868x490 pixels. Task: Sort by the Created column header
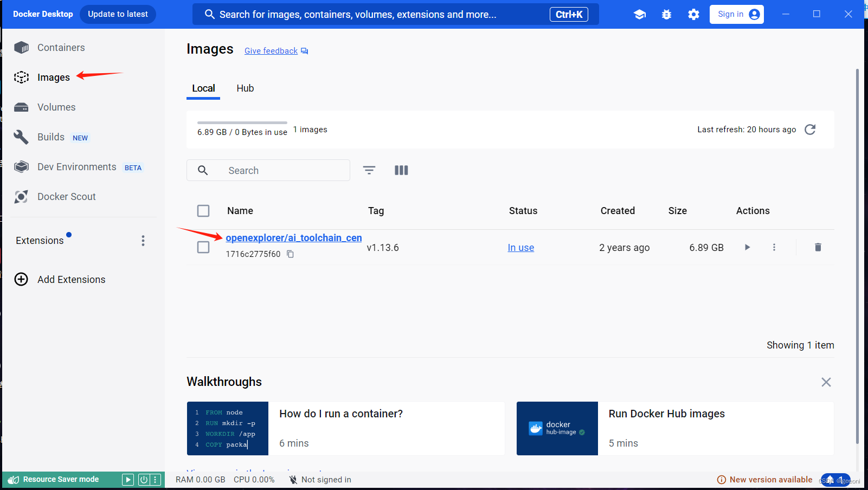click(x=618, y=211)
